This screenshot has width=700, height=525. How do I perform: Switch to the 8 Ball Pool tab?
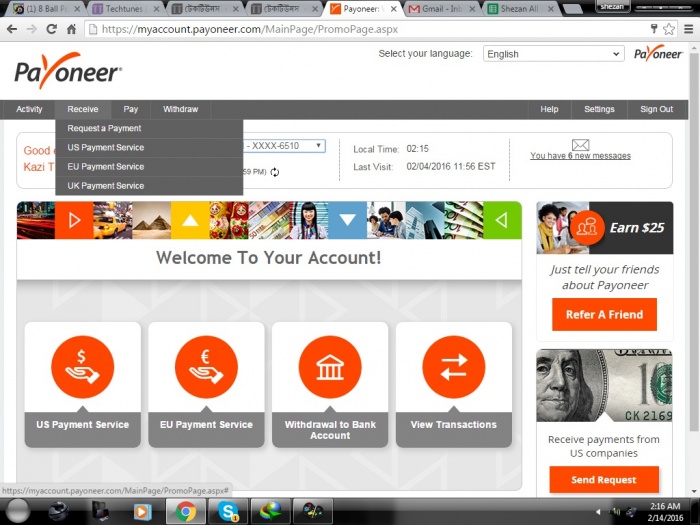(47, 9)
